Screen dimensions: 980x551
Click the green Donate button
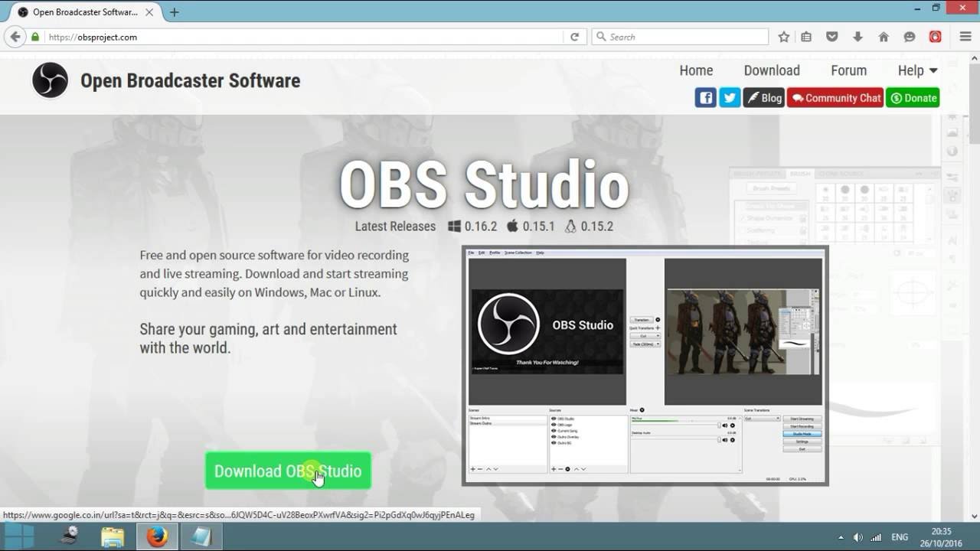coord(913,98)
